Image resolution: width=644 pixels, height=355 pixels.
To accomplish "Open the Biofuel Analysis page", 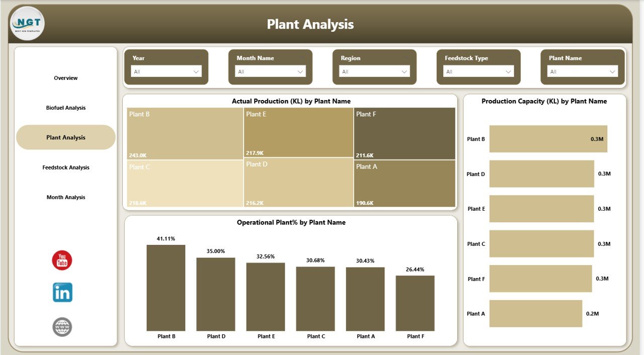I will [x=65, y=107].
